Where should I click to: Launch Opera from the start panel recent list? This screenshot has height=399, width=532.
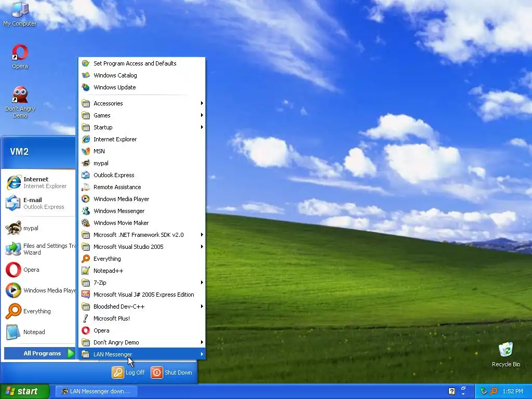point(38,270)
